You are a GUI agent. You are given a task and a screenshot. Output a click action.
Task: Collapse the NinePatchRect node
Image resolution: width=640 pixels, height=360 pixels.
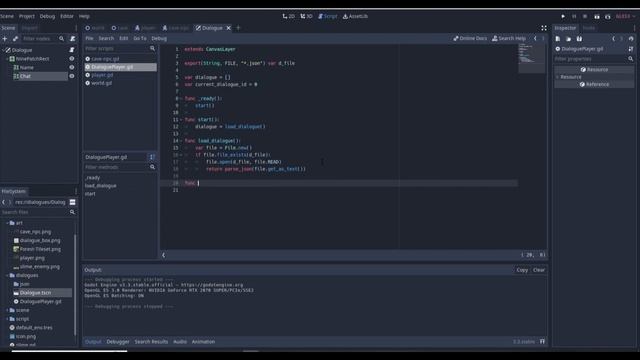click(x=7, y=59)
